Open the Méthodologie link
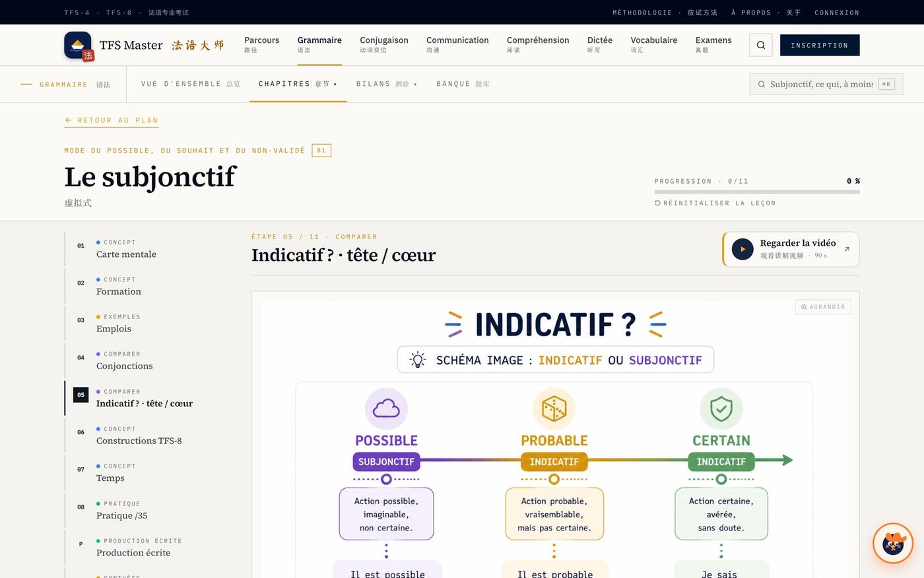924x578 pixels. coord(665,13)
